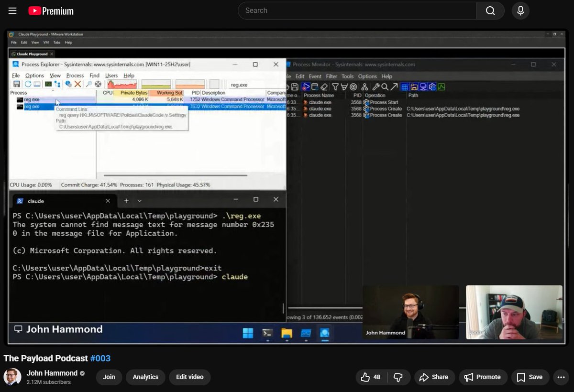
Task: Open terminal new-tab dropdown chevron
Action: (x=140, y=201)
